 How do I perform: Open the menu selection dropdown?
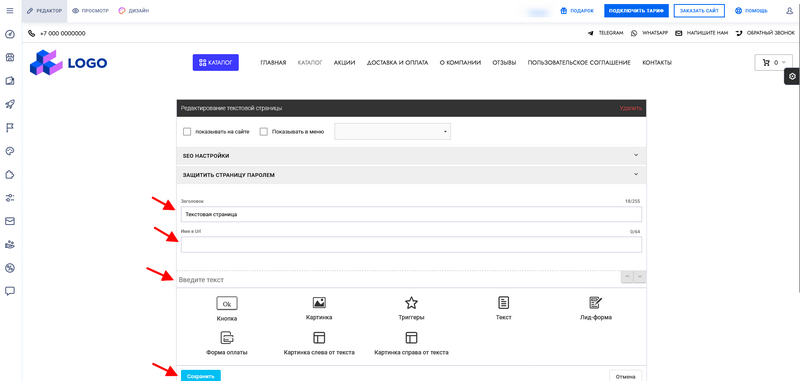(x=392, y=132)
